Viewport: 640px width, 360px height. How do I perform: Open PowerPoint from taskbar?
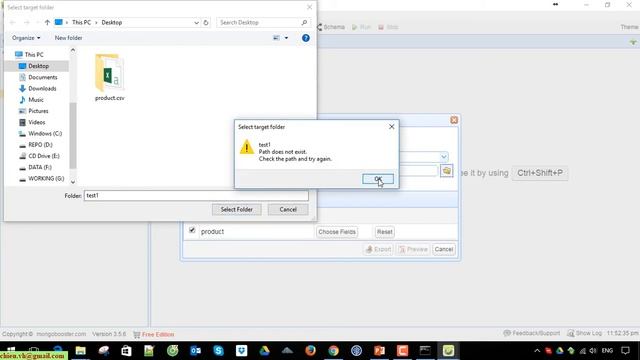click(x=379, y=351)
